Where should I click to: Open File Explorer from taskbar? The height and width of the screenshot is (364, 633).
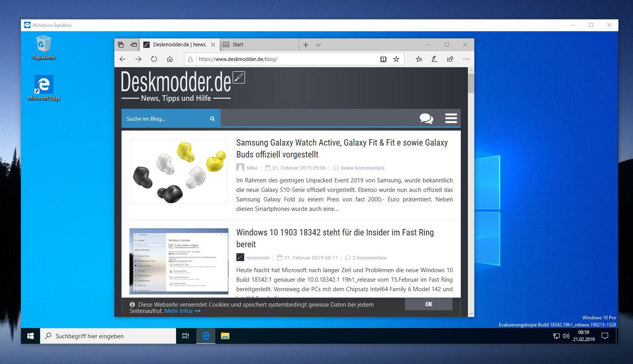coord(225,336)
